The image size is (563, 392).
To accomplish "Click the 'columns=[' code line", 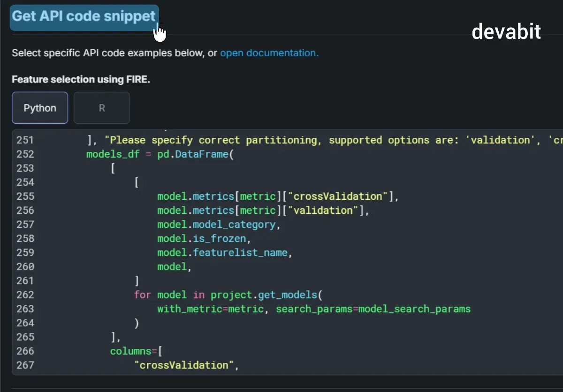I will tap(137, 351).
